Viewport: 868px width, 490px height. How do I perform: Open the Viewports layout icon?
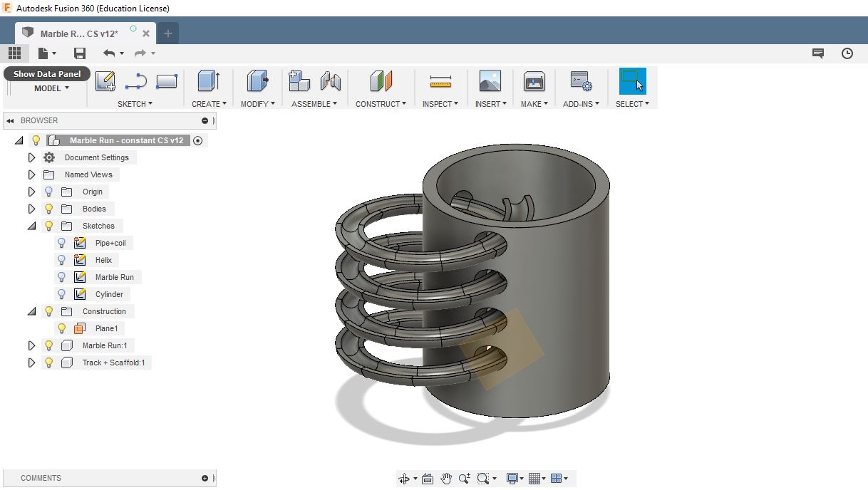click(557, 479)
